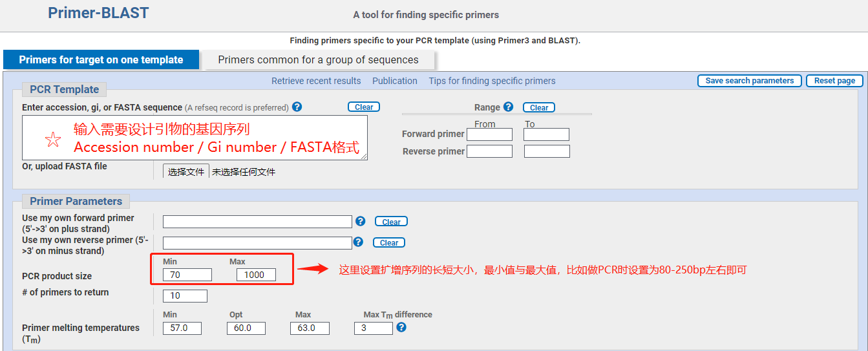Clear my own reverse primer field
Image resolution: width=868 pixels, height=351 pixels.
pos(389,242)
